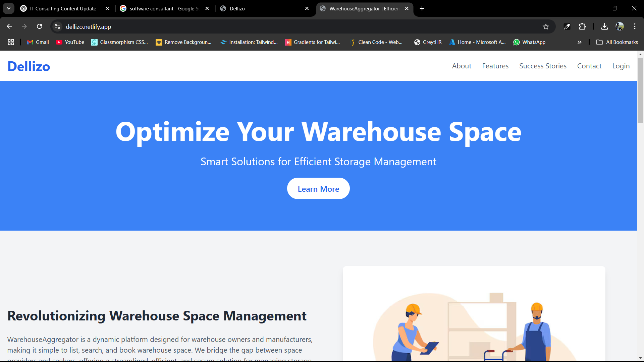This screenshot has width=644, height=362.
Task: Click the Learn More button
Action: (x=318, y=188)
